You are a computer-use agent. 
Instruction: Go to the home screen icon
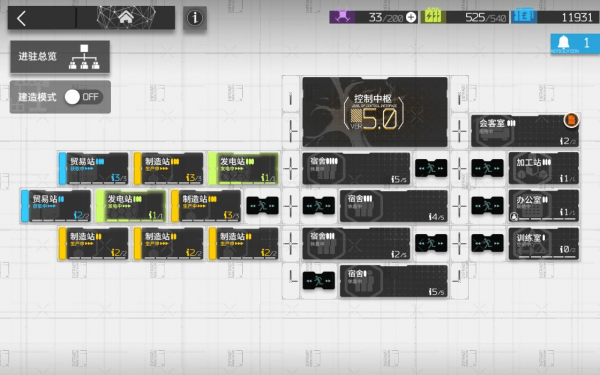[126, 17]
